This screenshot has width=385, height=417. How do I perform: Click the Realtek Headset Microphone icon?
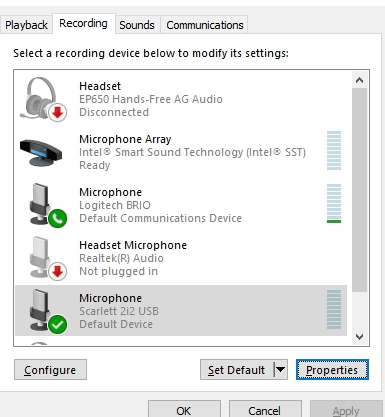point(48,258)
